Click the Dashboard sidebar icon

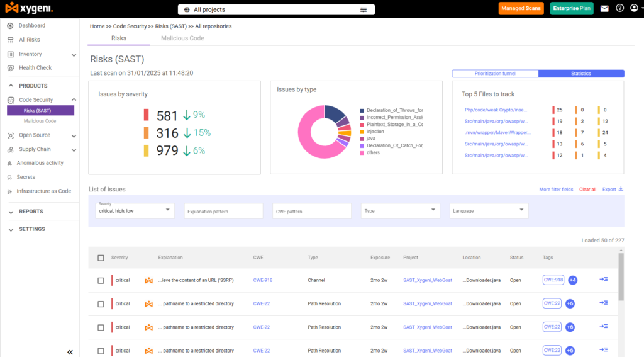pos(10,25)
